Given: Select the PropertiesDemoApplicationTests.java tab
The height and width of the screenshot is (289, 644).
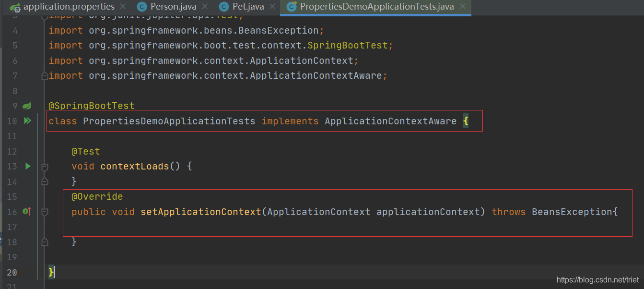Looking at the screenshot, I should point(376,7).
